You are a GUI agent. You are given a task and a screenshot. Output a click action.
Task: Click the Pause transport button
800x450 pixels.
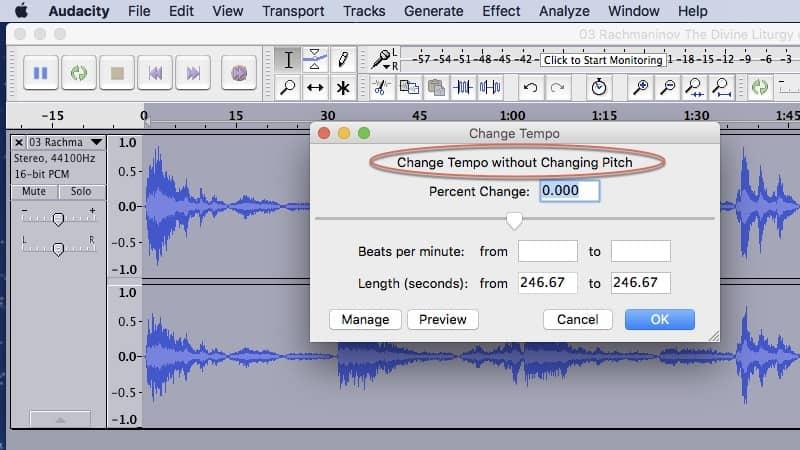pyautogui.click(x=40, y=73)
